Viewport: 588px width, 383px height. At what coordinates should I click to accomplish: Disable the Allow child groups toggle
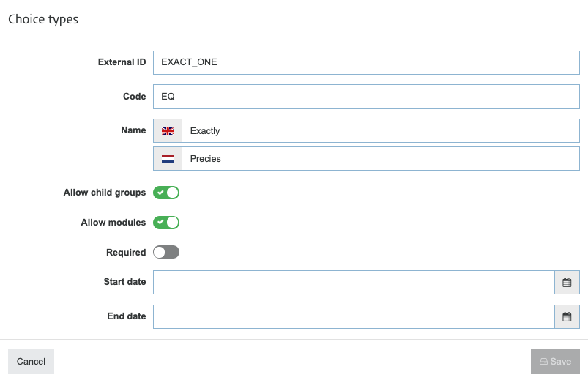pos(166,193)
